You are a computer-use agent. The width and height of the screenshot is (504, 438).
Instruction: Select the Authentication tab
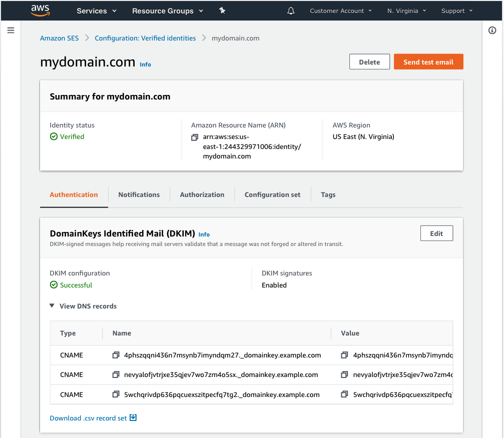[x=74, y=194]
